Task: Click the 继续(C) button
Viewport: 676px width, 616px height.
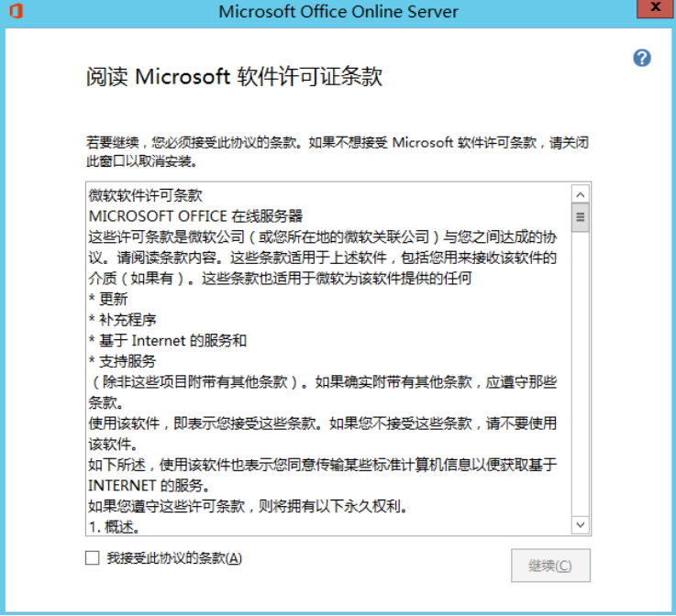Action: (550, 566)
